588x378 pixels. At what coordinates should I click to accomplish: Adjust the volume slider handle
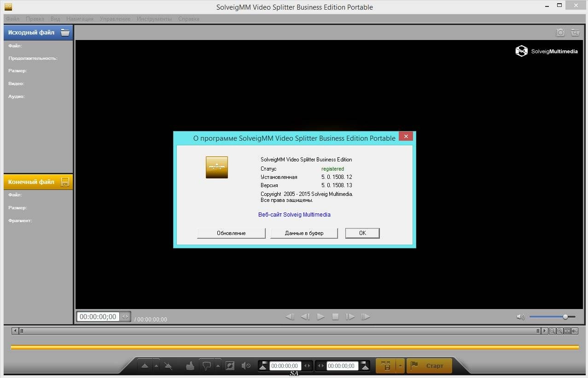click(x=565, y=317)
